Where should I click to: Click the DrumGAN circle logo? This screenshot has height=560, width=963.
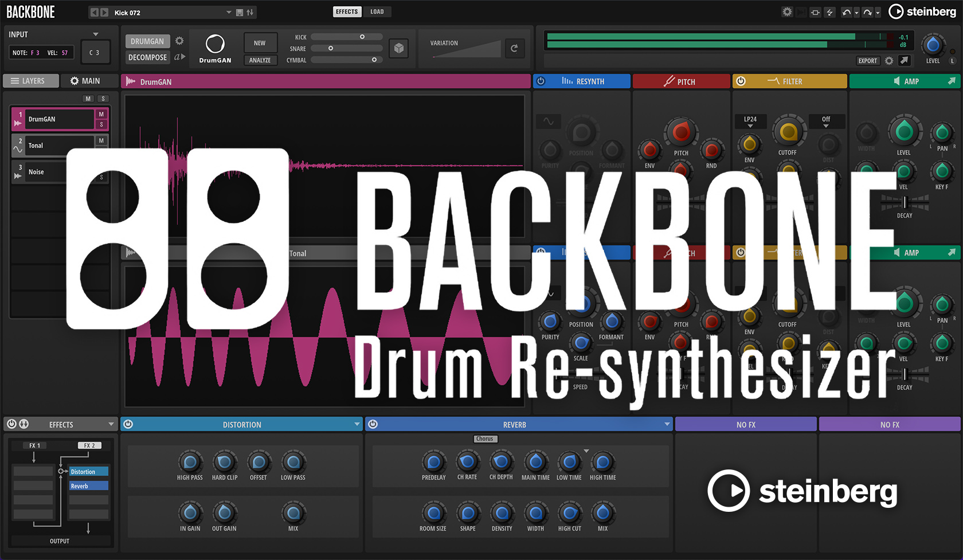(215, 44)
